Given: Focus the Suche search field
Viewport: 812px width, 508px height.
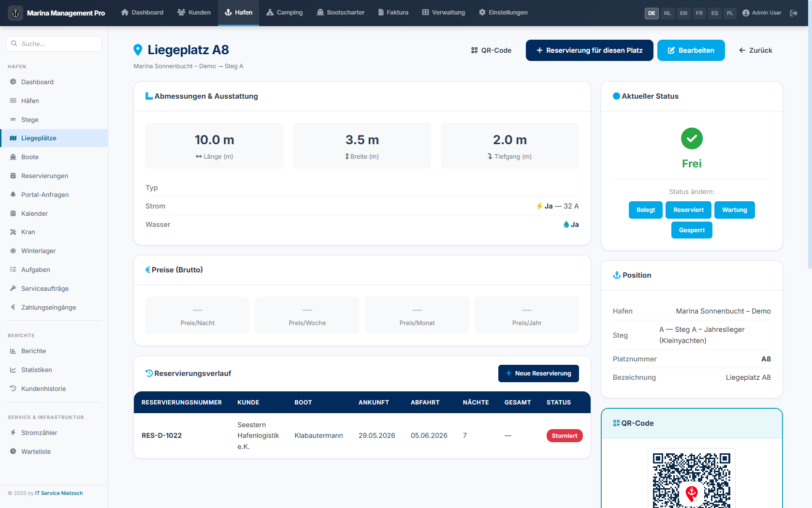Looking at the screenshot, I should 54,44.
